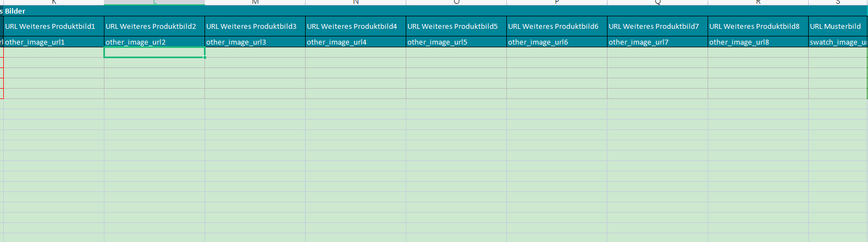
Task: Select first empty cell below other_image_url8
Action: pos(758,52)
